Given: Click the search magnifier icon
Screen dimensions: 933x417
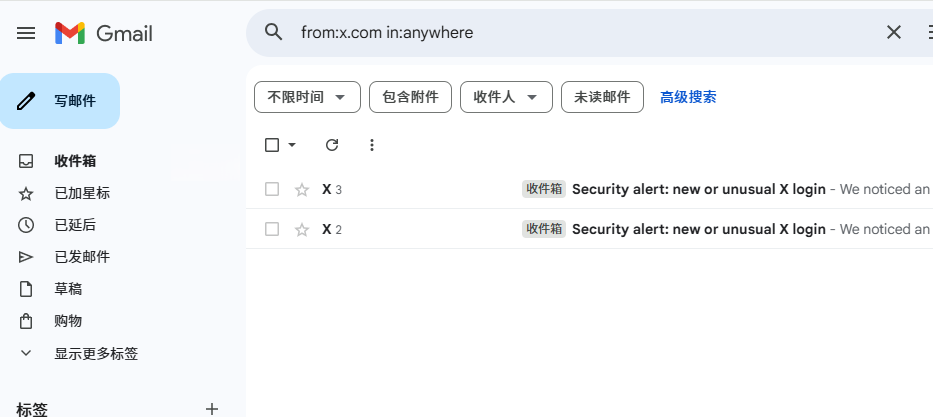Looking at the screenshot, I should pos(274,32).
